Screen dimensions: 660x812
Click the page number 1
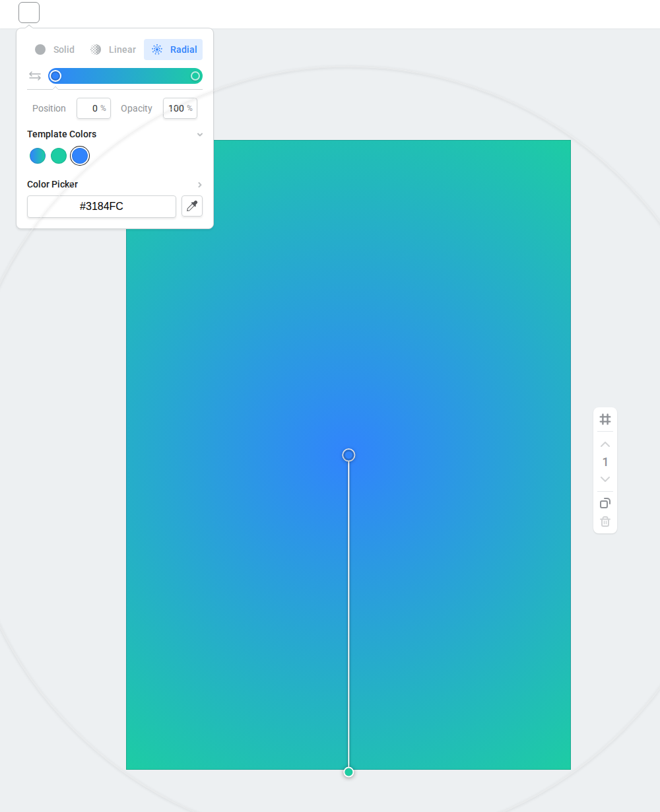[605, 462]
